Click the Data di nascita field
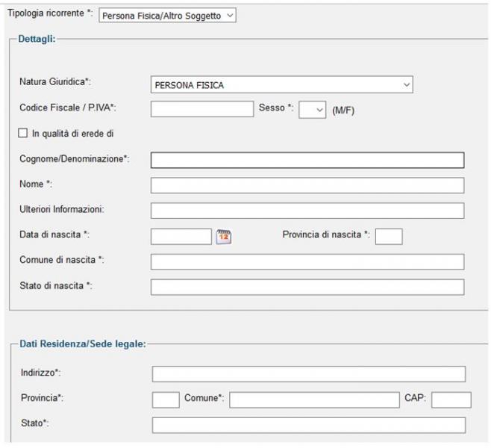 coord(181,237)
